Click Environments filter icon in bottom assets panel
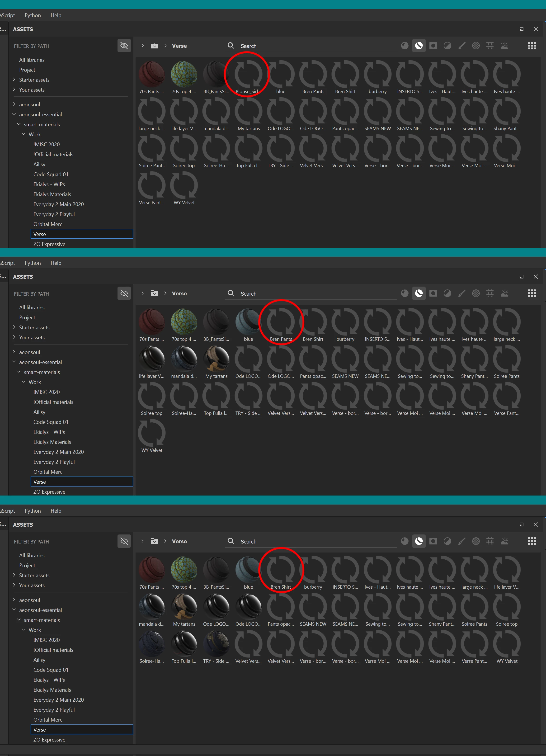Image resolution: width=546 pixels, height=756 pixels. point(504,541)
